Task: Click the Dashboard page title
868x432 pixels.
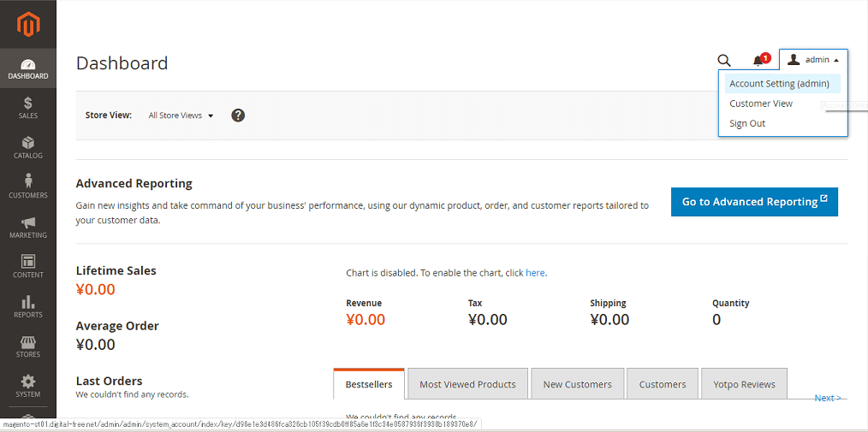Action: (x=122, y=63)
